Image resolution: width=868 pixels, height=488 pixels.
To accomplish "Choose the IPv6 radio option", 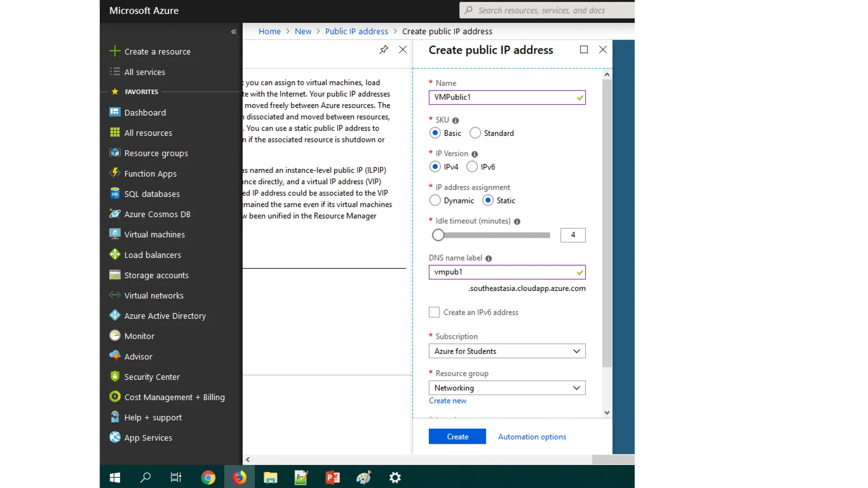I will (472, 167).
